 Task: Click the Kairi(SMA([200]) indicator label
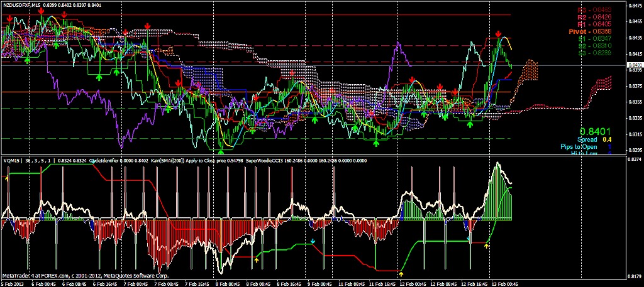click(x=167, y=161)
